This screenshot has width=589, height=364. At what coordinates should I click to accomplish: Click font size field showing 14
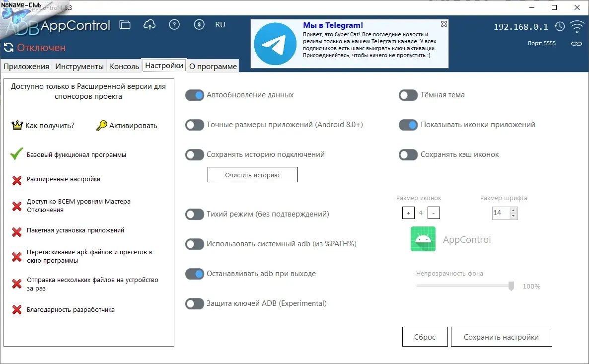pos(501,213)
